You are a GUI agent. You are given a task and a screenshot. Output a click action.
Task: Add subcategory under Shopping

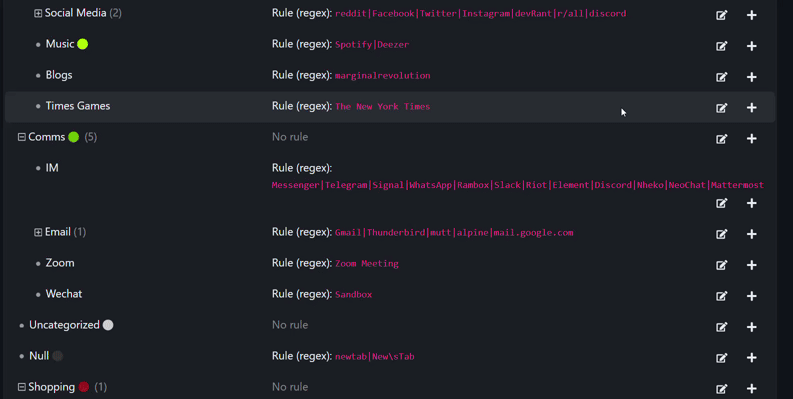coord(752,388)
